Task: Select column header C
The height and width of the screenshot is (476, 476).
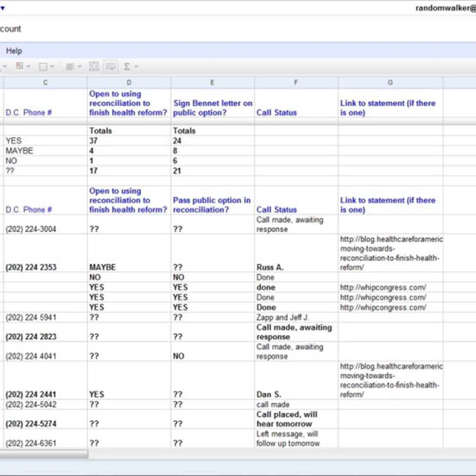Action: [45, 82]
